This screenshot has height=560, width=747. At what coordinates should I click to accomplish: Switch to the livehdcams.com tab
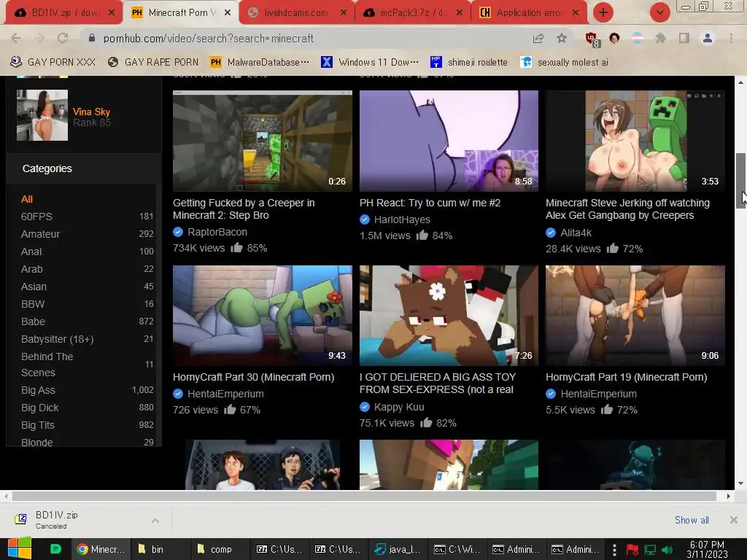(295, 13)
